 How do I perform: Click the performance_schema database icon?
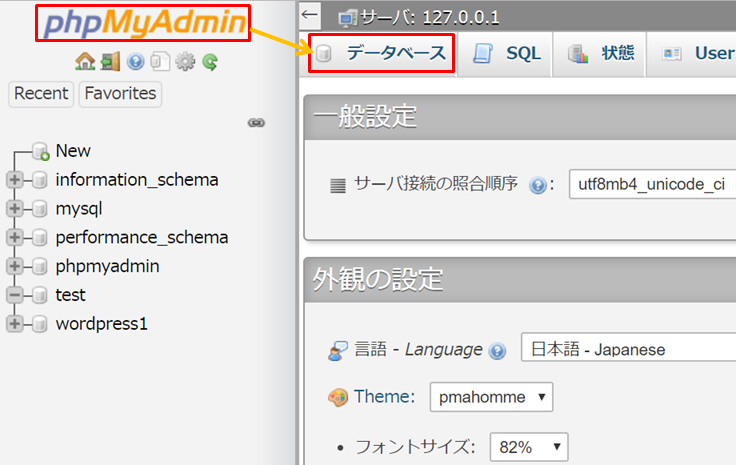pyautogui.click(x=40, y=238)
